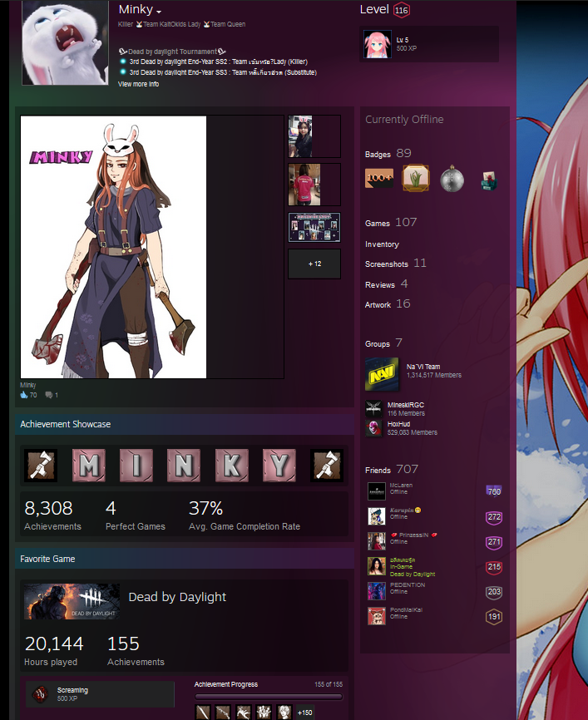Expand the +150 more achievements tile
This screenshot has width=588, height=720.
coord(304,713)
